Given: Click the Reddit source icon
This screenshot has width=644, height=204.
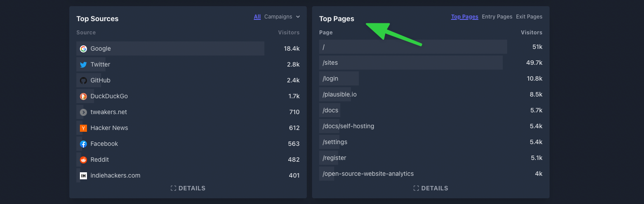Looking at the screenshot, I should 83,159.
